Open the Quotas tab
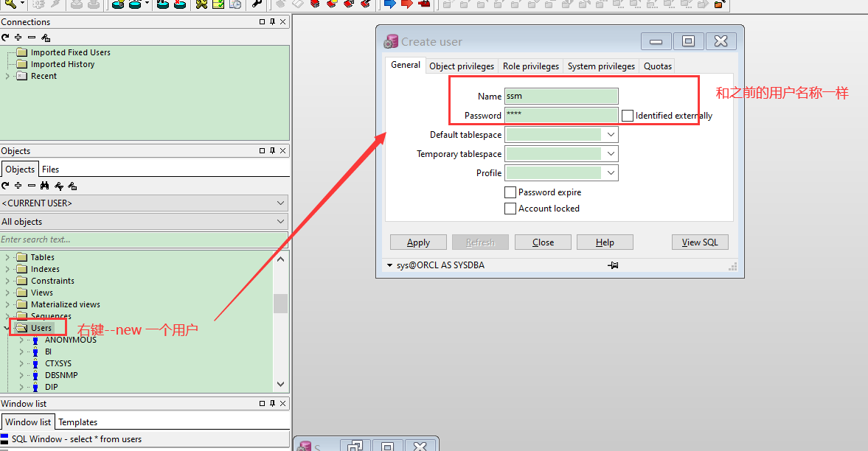The height and width of the screenshot is (451, 868). pyautogui.click(x=658, y=66)
